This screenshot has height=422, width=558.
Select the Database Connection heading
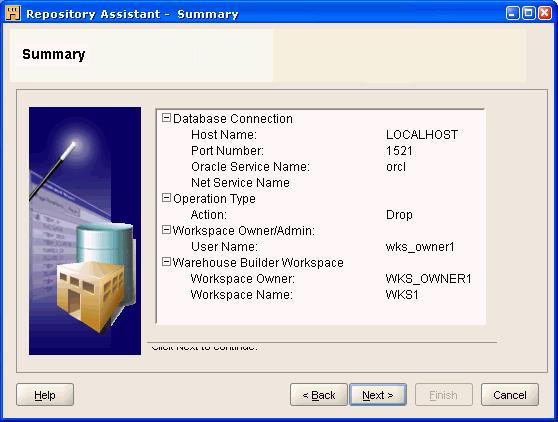[x=233, y=119]
